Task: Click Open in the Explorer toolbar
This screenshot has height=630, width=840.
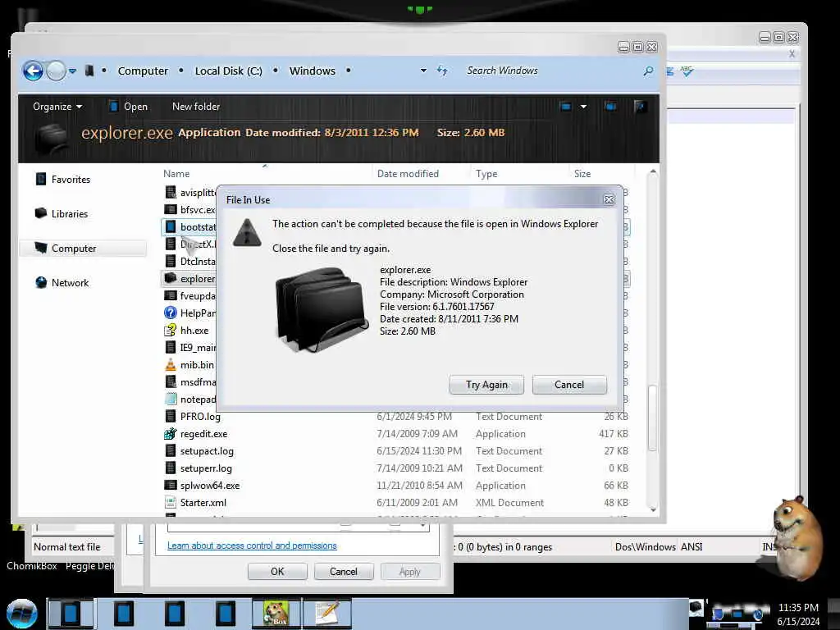Action: (x=129, y=107)
